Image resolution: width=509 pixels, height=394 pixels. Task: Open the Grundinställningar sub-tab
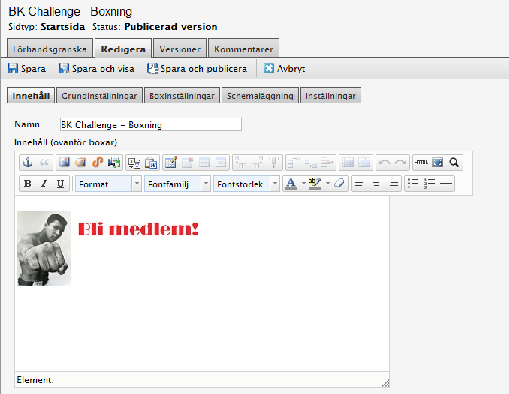[x=99, y=96]
